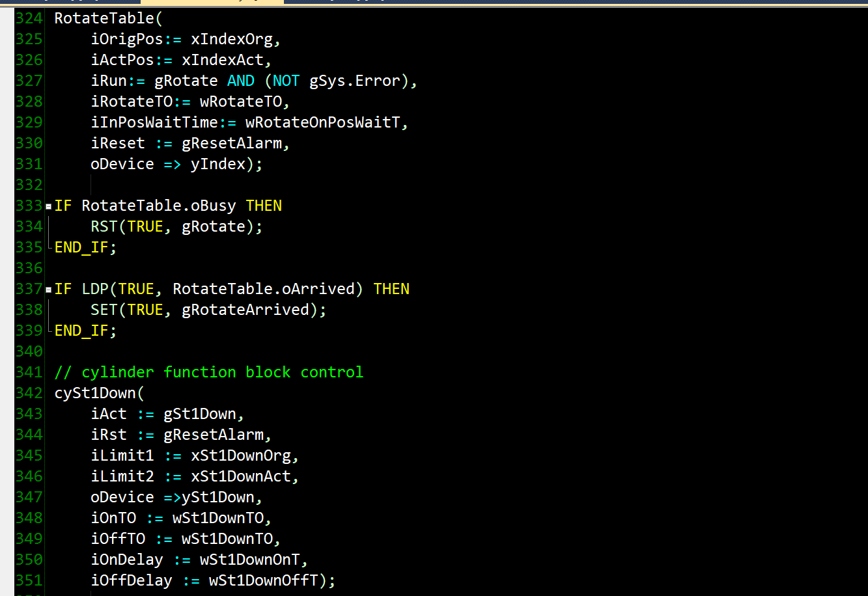The width and height of the screenshot is (868, 596).
Task: Select line number 341 in the gutter
Action: (29, 372)
